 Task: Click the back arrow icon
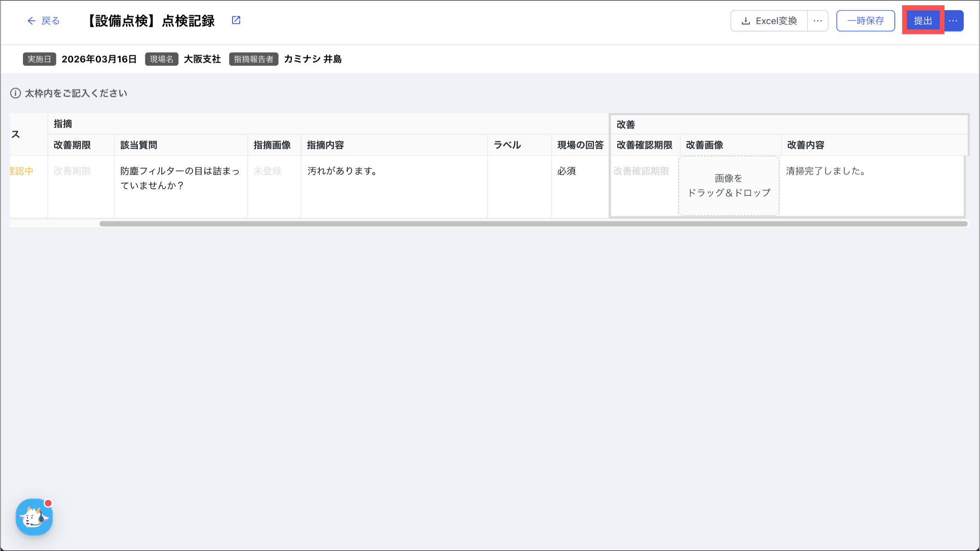pos(31,21)
